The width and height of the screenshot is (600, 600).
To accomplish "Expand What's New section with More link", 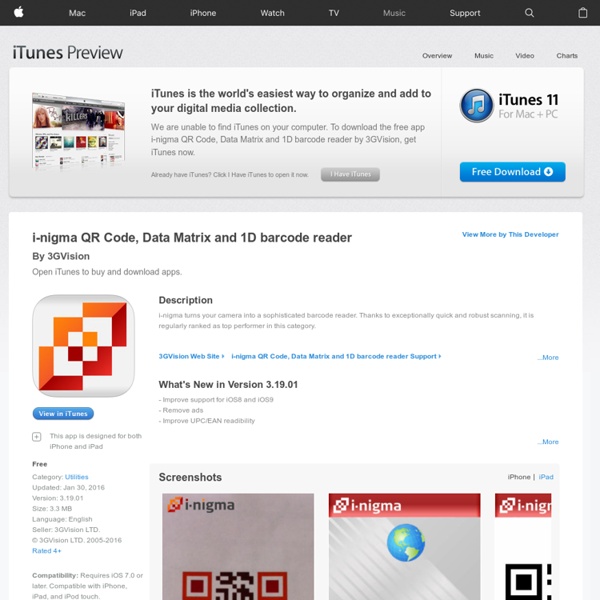I will (x=548, y=442).
